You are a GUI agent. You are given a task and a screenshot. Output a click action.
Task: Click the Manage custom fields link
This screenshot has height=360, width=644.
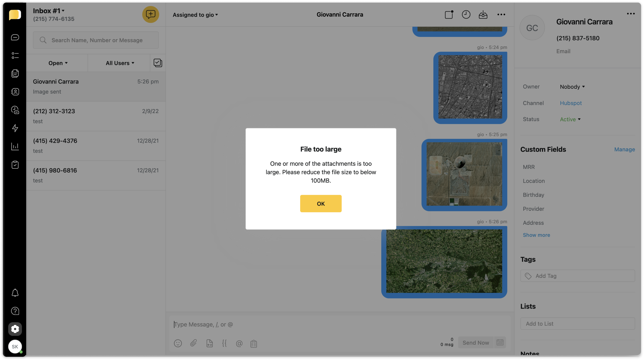624,149
